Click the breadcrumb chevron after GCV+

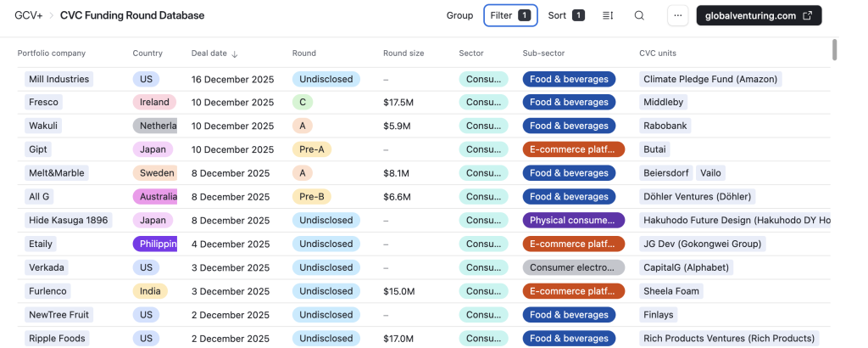pyautogui.click(x=52, y=15)
